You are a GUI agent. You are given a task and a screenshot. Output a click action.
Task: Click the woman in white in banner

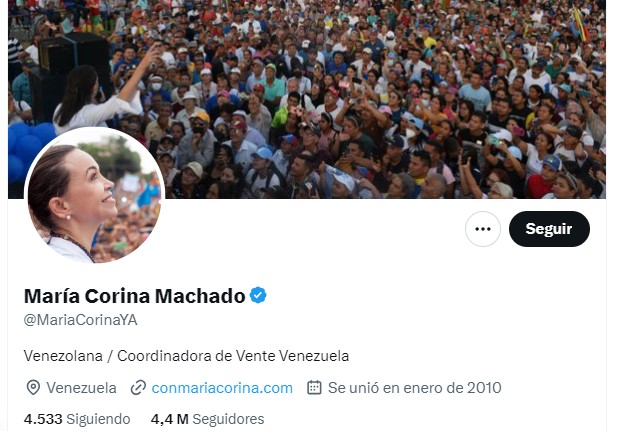point(95,97)
